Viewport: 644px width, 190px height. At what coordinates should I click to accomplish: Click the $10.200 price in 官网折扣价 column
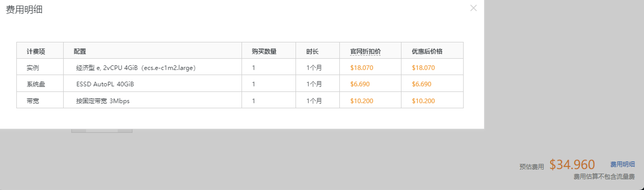(362, 101)
